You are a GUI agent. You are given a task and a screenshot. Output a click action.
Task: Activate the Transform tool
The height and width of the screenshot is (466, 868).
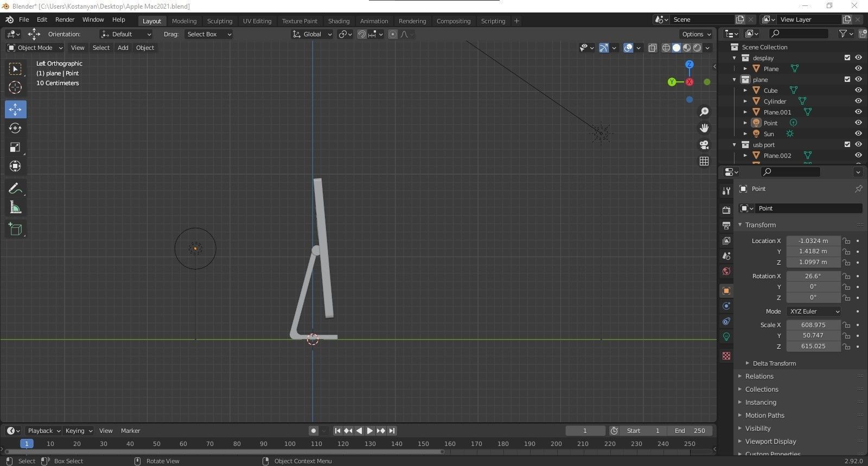15,166
